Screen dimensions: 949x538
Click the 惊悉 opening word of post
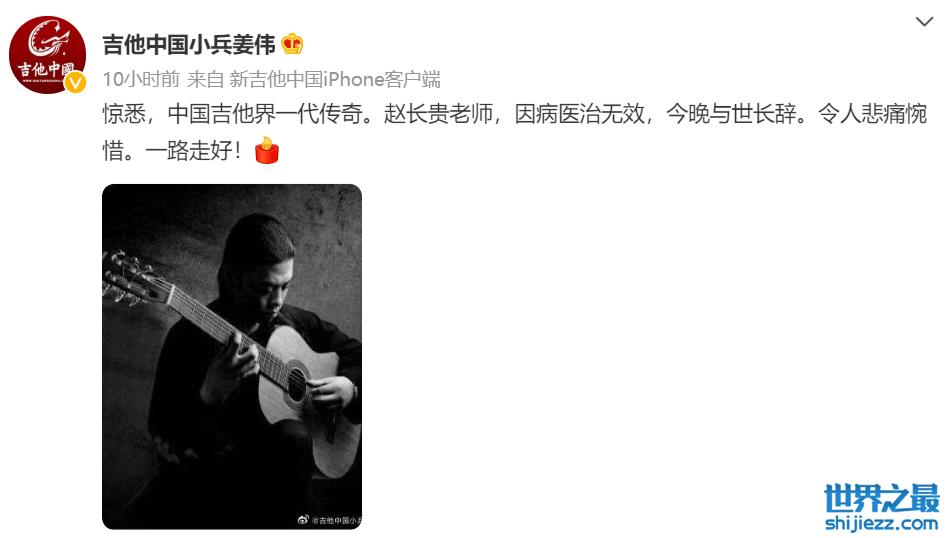(x=124, y=113)
